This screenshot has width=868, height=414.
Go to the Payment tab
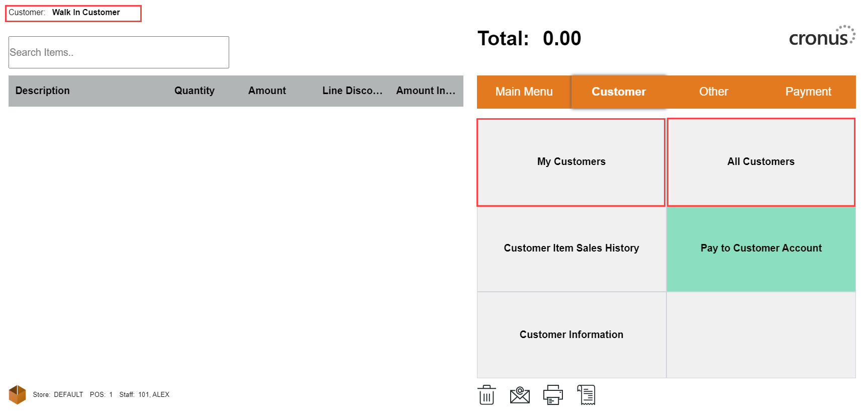[x=808, y=92]
